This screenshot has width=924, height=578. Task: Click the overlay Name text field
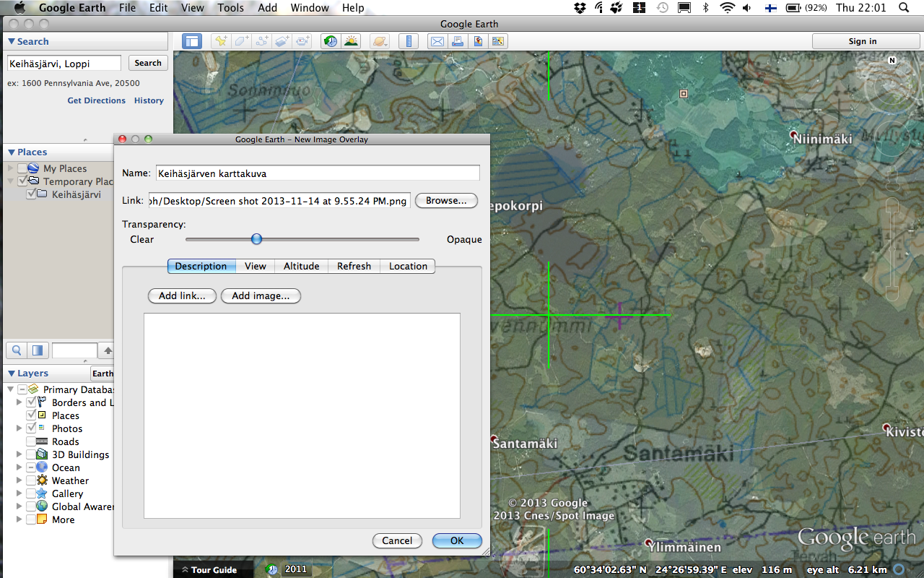tap(318, 173)
